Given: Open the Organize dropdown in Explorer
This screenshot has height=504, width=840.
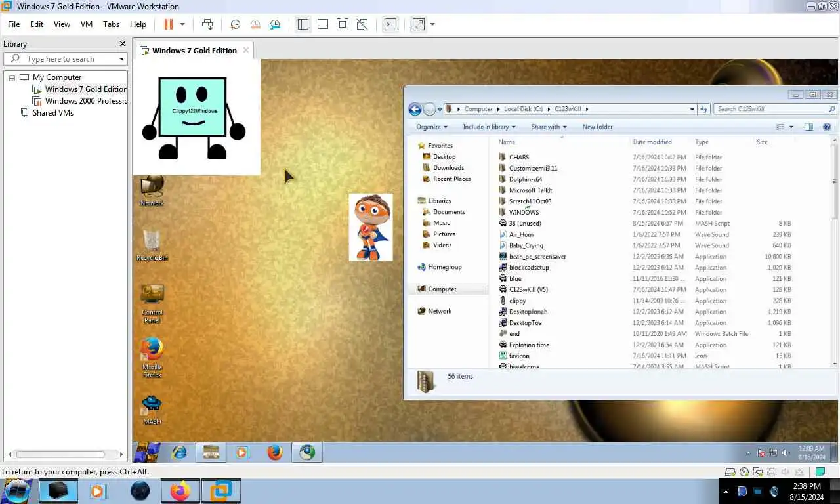Looking at the screenshot, I should click(x=432, y=127).
